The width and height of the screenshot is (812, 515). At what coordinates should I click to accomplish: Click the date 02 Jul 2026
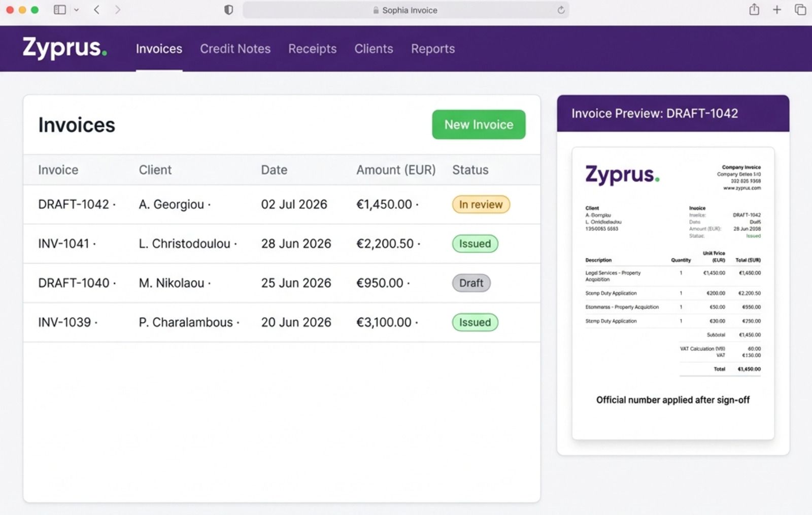(294, 204)
